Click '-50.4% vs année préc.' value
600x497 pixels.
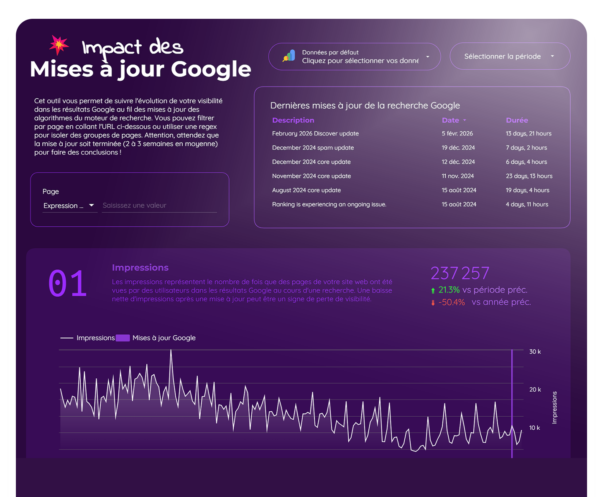point(484,302)
